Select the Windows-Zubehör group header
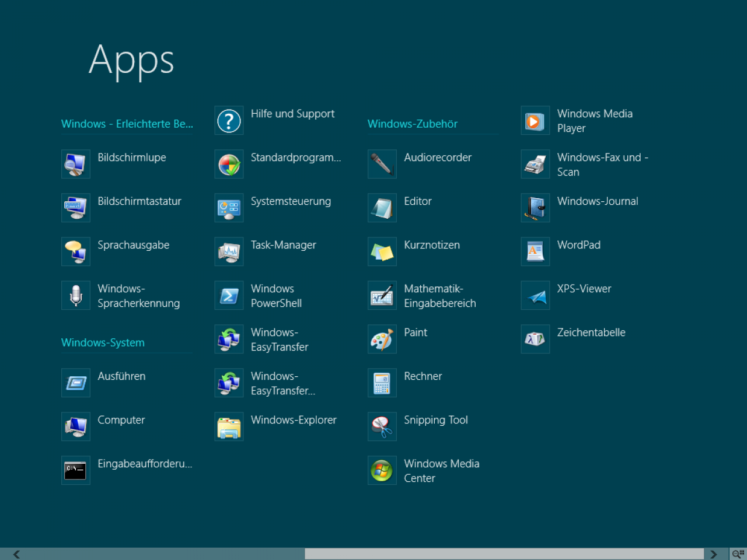Viewport: 747px width, 560px height. point(412,124)
